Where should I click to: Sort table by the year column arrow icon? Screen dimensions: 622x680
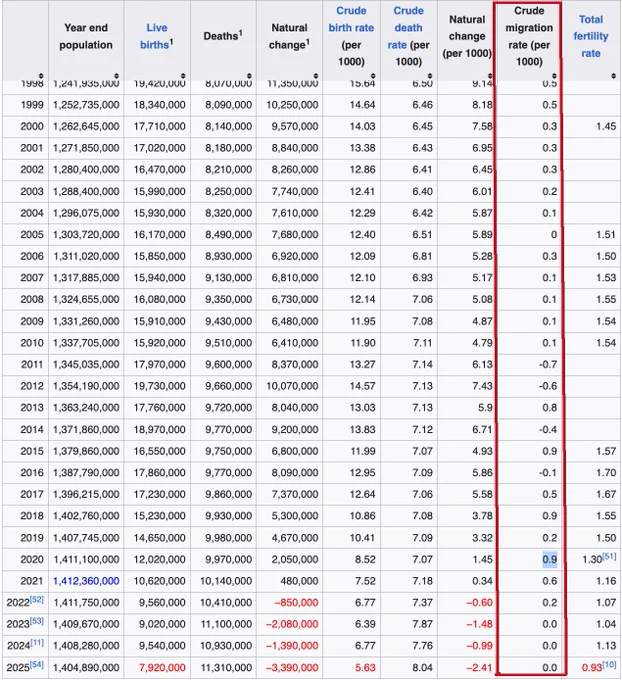pyautogui.click(x=41, y=76)
